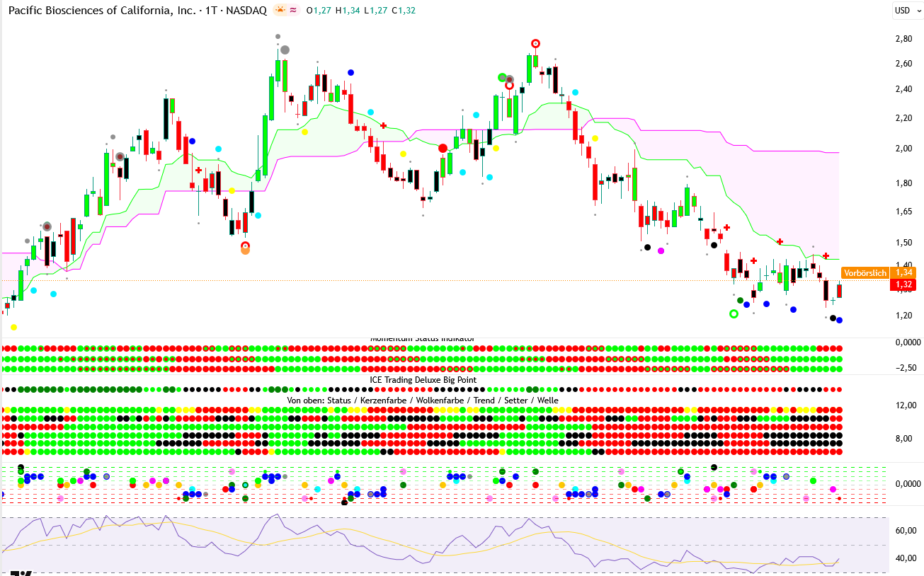Select the ICE Trading Deluxe Big Point title

423,380
